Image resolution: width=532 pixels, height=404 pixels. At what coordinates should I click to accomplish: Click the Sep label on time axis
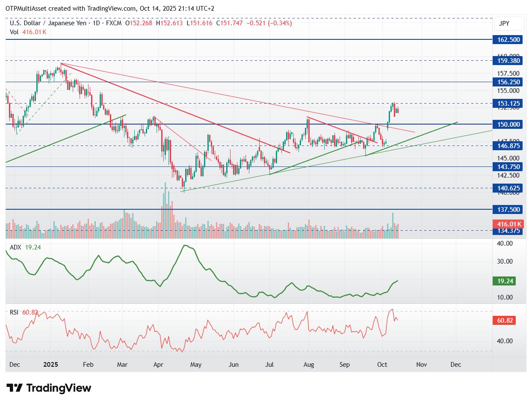pyautogui.click(x=345, y=365)
